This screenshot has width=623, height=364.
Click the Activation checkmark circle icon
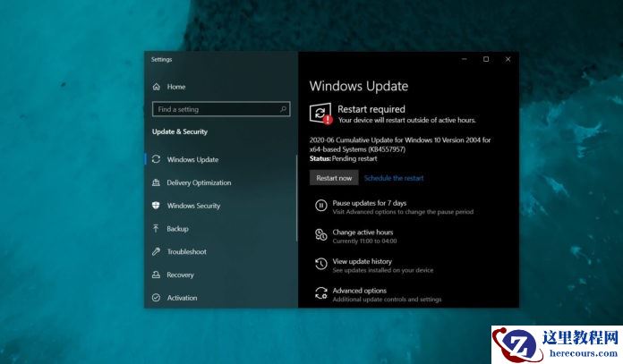coord(156,298)
